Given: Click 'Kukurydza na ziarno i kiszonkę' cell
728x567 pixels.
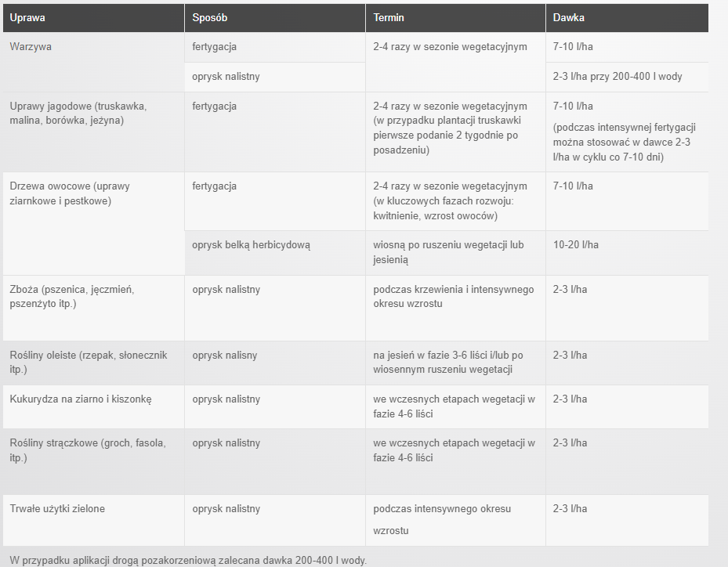Looking at the screenshot, I should point(93,406).
